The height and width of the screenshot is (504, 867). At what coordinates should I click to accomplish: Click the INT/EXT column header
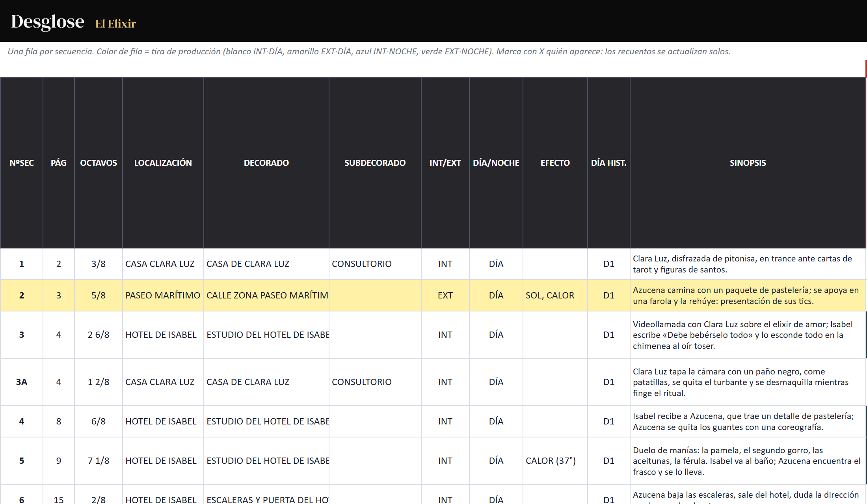(x=445, y=163)
